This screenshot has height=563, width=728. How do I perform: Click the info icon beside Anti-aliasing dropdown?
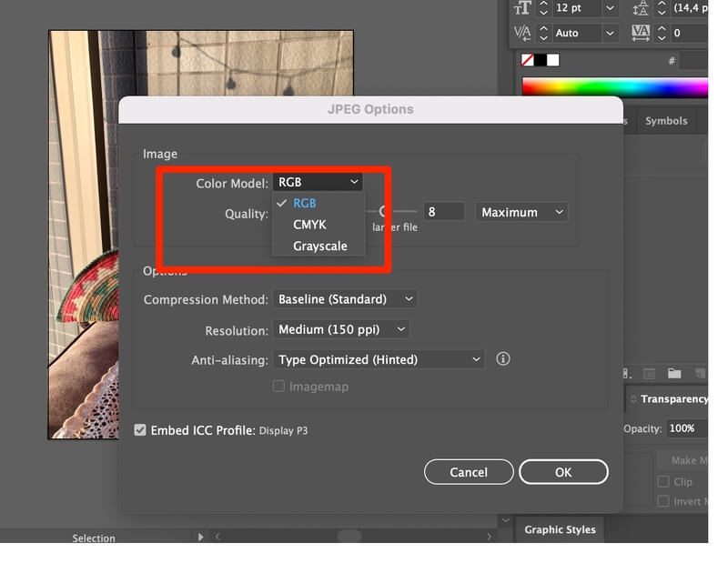click(502, 359)
